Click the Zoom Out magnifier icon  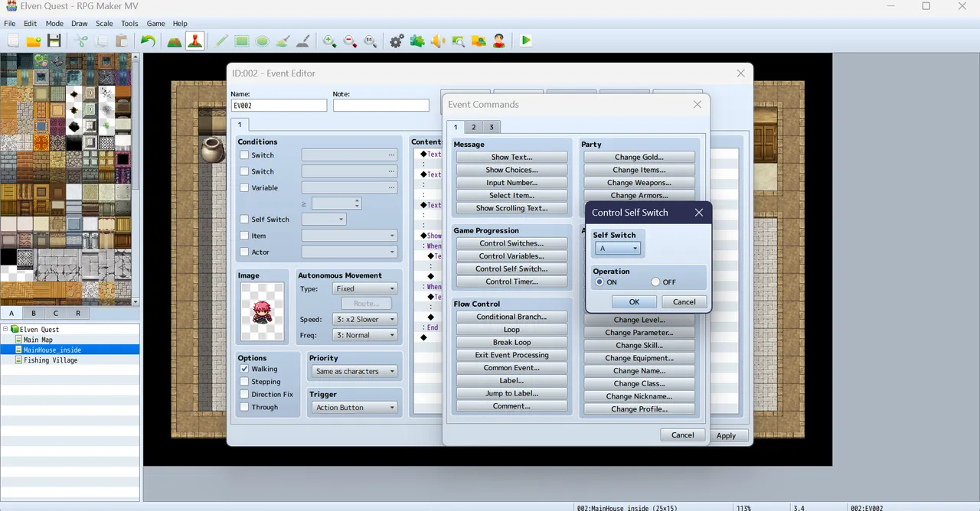(x=350, y=41)
